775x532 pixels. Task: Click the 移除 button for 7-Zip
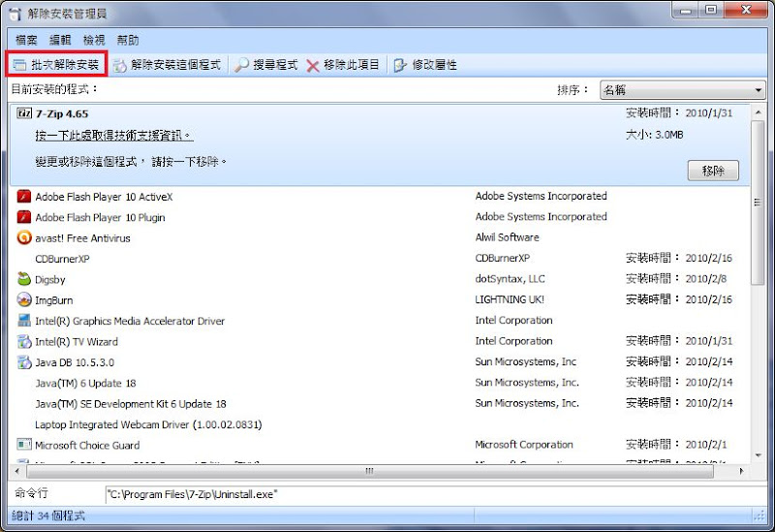713,172
